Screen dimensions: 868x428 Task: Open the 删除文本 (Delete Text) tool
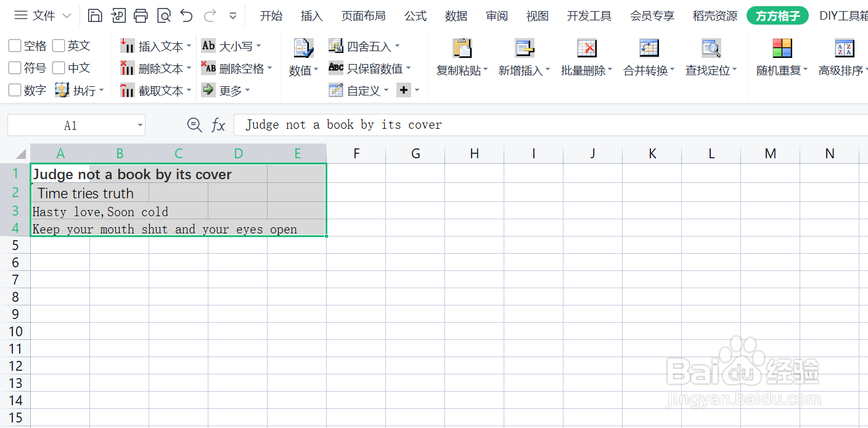tap(156, 68)
